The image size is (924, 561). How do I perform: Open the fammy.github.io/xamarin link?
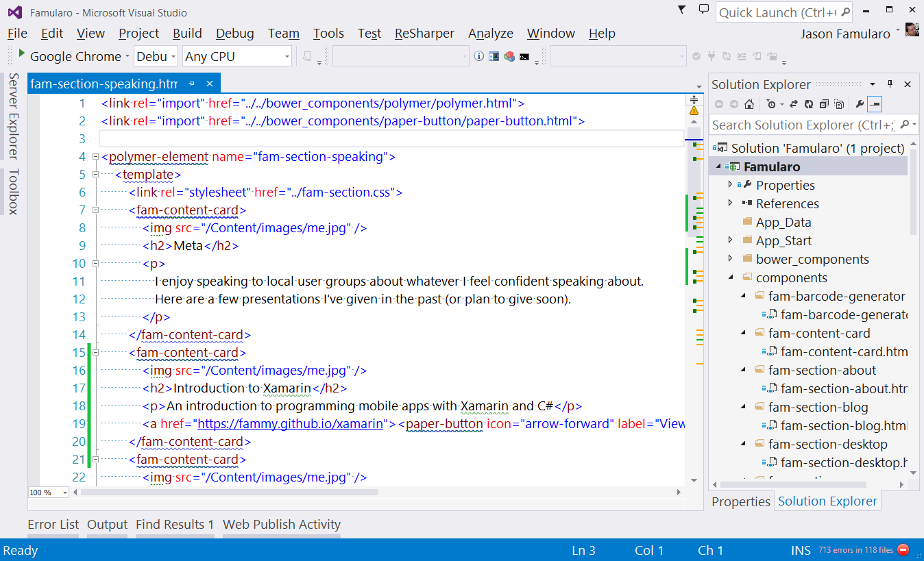[291, 424]
